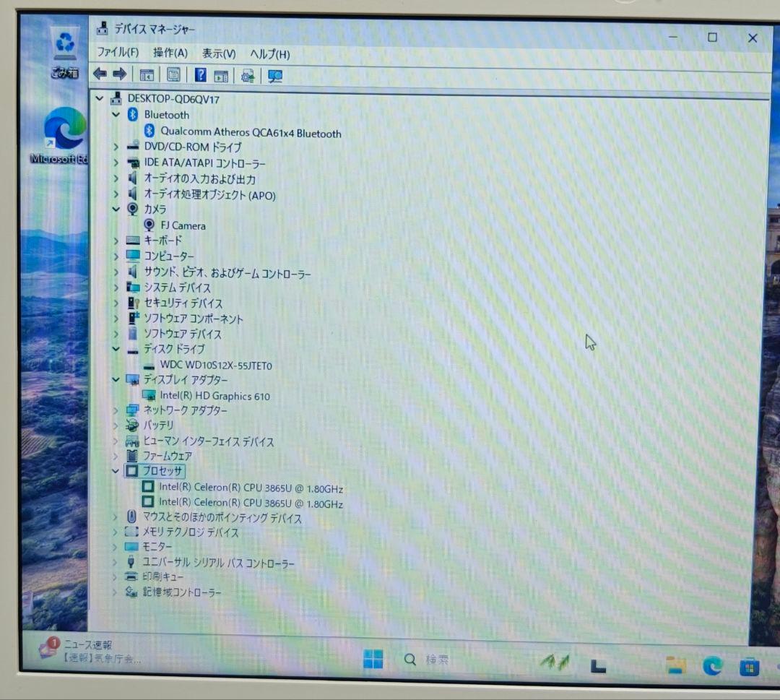Click the Bluetooth category icon

pyautogui.click(x=132, y=114)
